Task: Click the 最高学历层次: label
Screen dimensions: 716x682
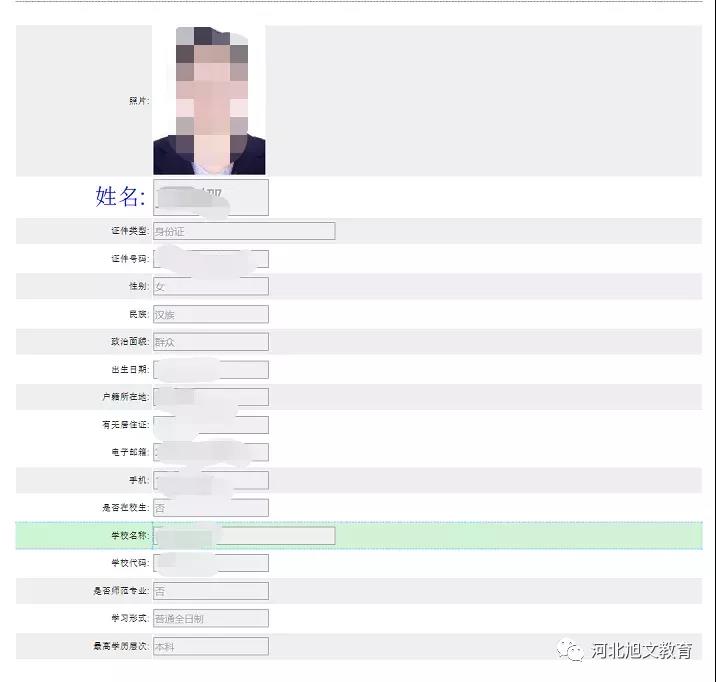Action: [x=121, y=646]
